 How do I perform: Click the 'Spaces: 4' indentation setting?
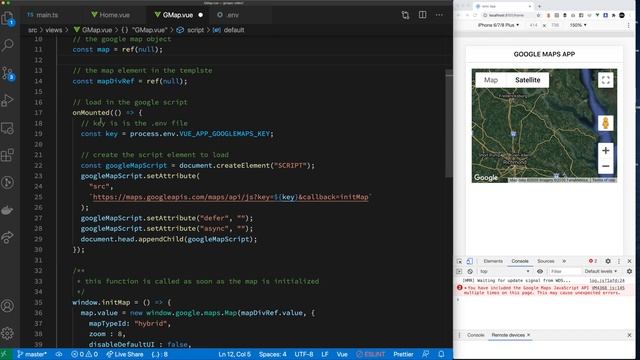(x=273, y=354)
